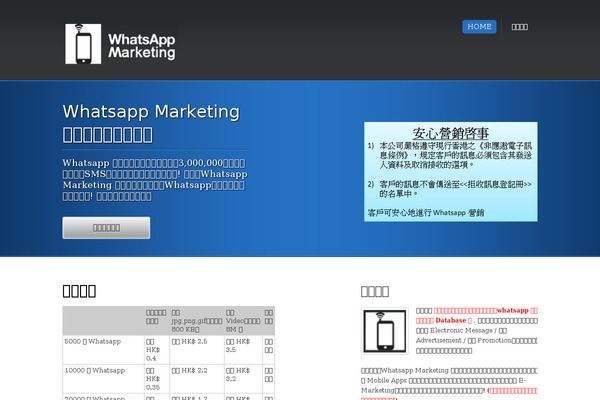Click the 'HK$ 2.2' price cell
The height and width of the screenshot is (400, 600).
[x=197, y=379]
